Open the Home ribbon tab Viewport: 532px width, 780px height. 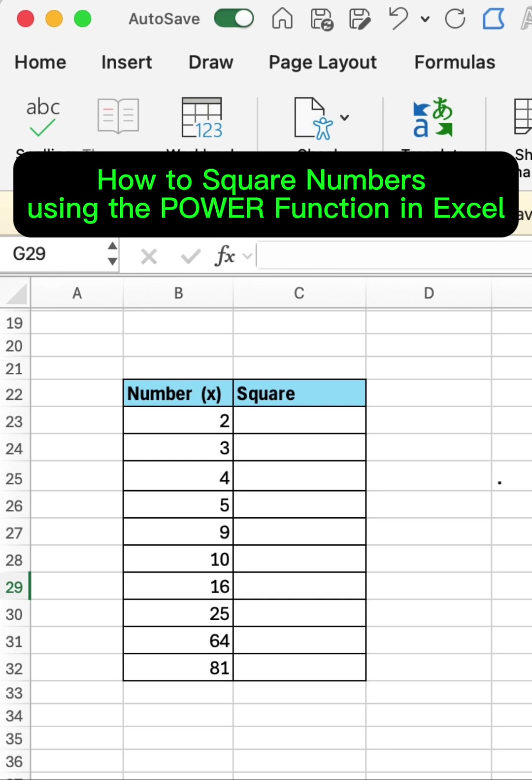coord(40,62)
